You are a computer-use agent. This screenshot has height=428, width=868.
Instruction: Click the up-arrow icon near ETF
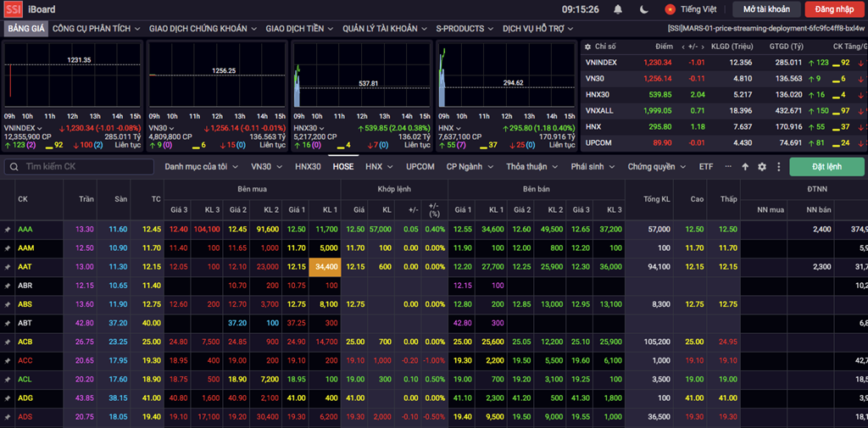click(745, 167)
